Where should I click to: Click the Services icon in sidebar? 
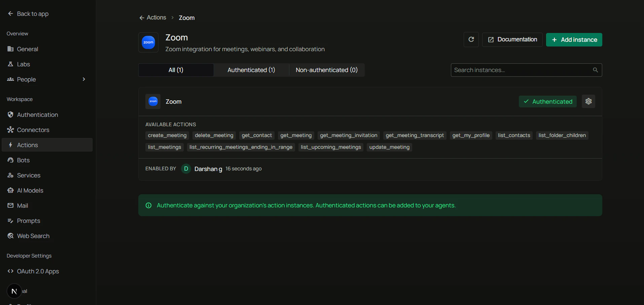click(x=10, y=175)
